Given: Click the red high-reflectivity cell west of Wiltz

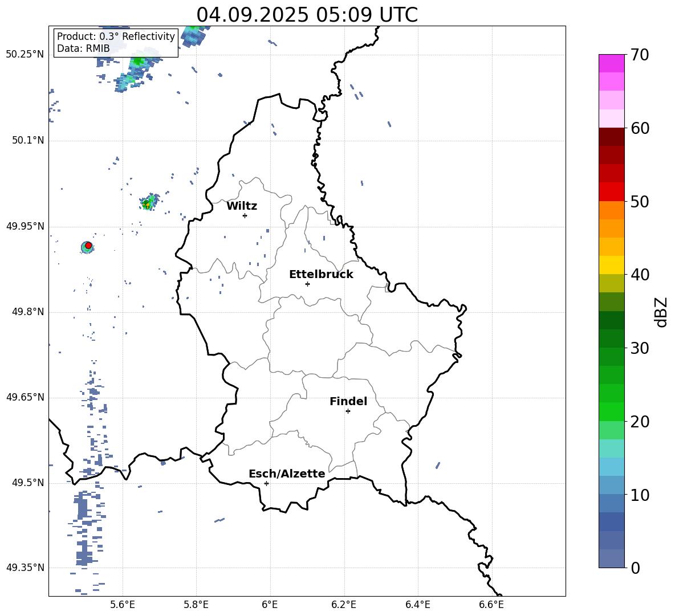Looking at the screenshot, I should pyautogui.click(x=88, y=246).
